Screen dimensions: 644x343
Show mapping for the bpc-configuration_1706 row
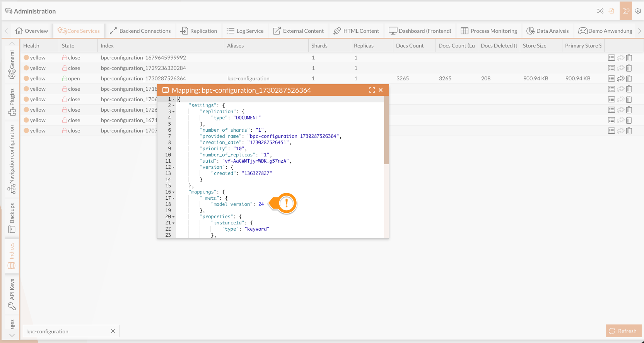point(612,99)
